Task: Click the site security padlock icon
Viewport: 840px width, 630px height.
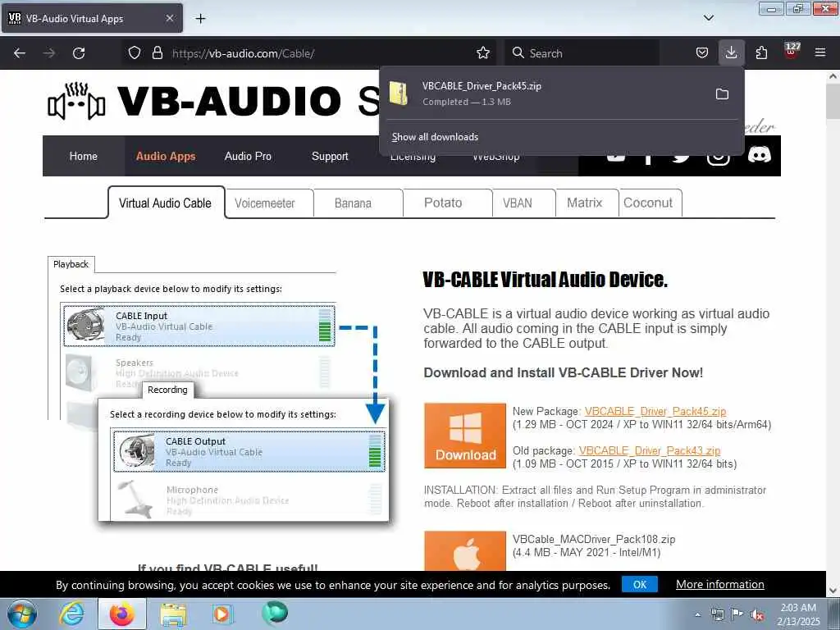Action: tap(157, 53)
